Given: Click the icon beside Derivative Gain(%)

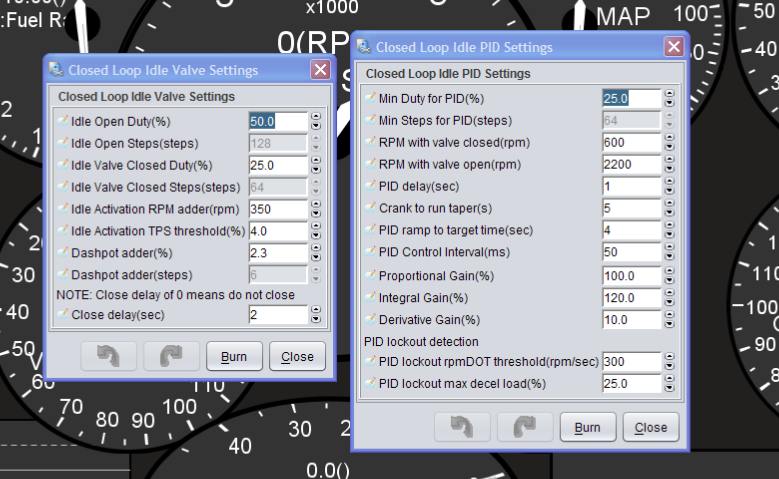Looking at the screenshot, I should point(371,319).
